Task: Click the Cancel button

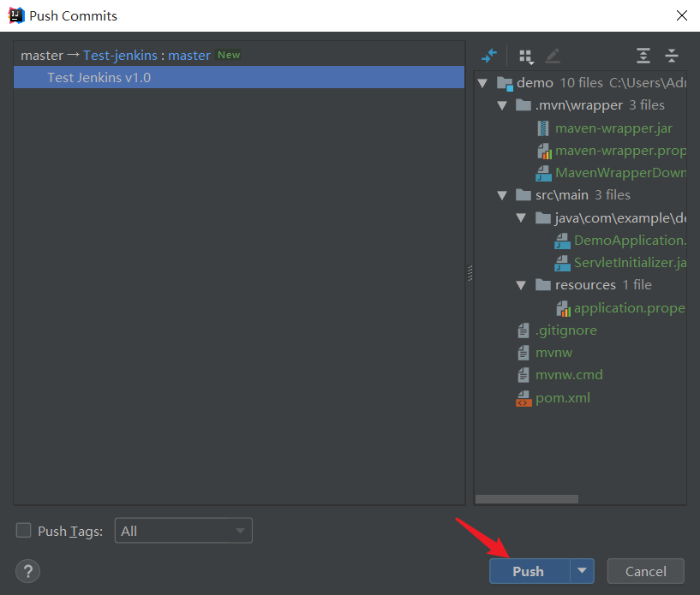Action: 645,570
